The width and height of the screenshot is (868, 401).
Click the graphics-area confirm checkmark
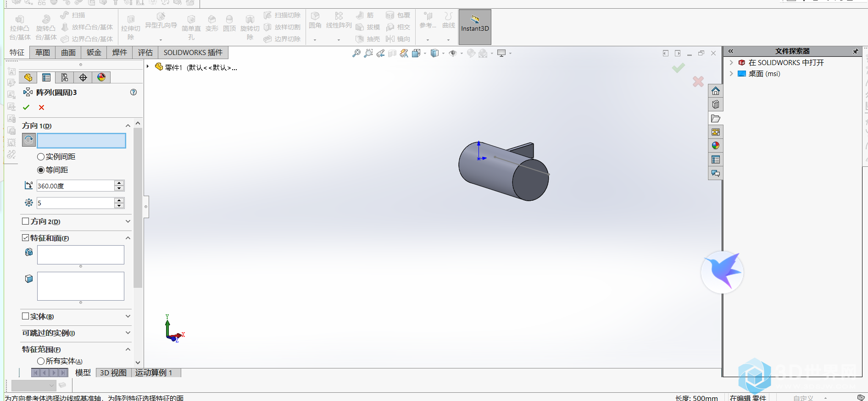click(679, 68)
